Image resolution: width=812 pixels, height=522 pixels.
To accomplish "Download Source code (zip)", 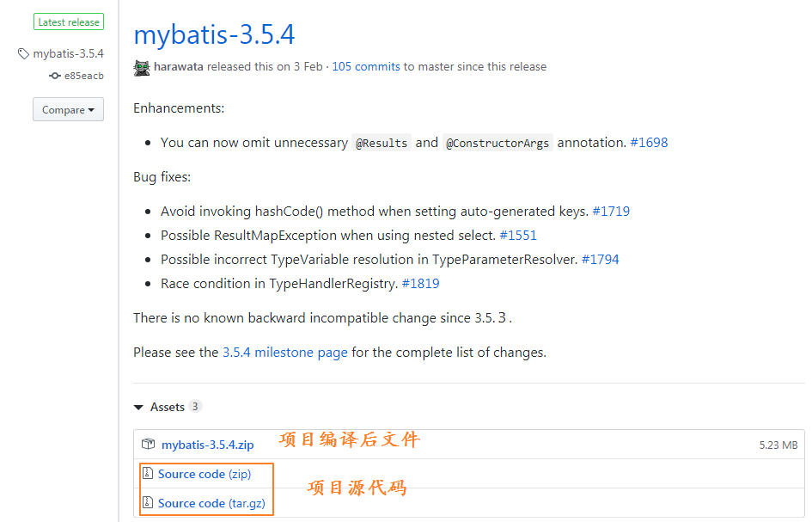I will click(x=205, y=474).
